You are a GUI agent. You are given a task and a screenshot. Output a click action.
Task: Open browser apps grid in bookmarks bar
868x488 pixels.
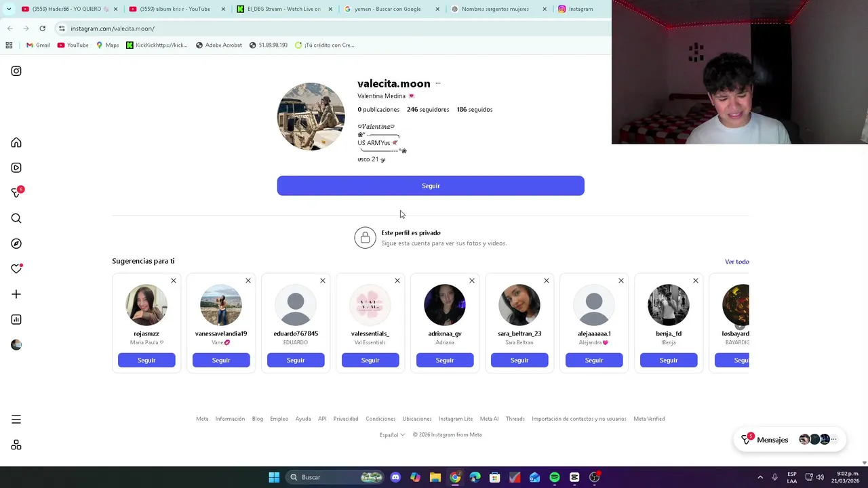click(x=9, y=45)
